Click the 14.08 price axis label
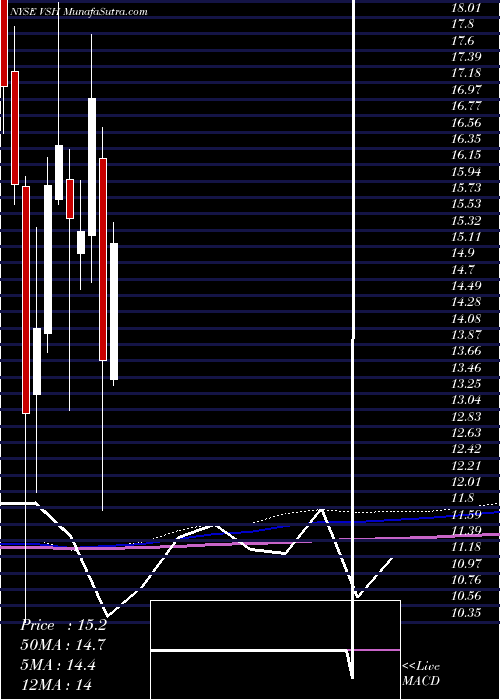 (x=465, y=318)
